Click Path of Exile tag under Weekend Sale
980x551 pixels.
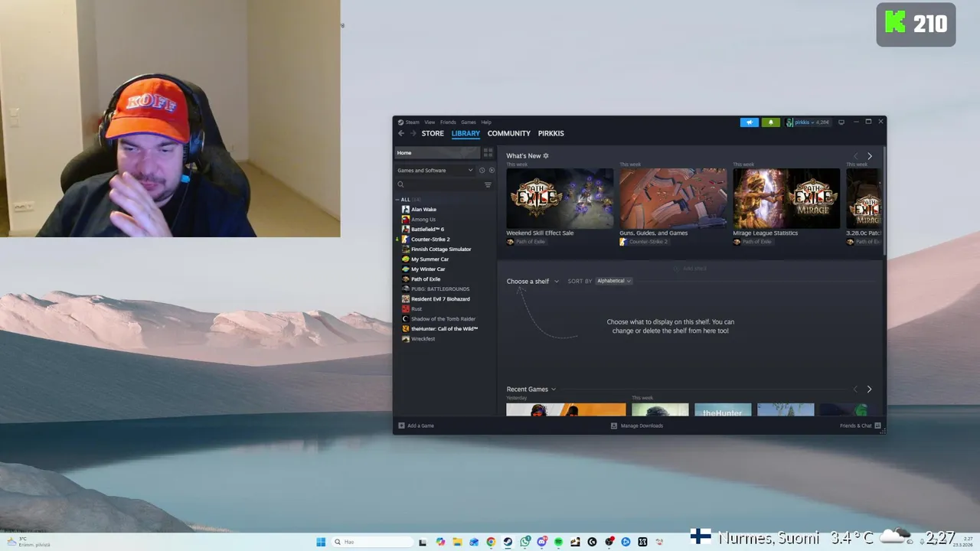pos(530,242)
